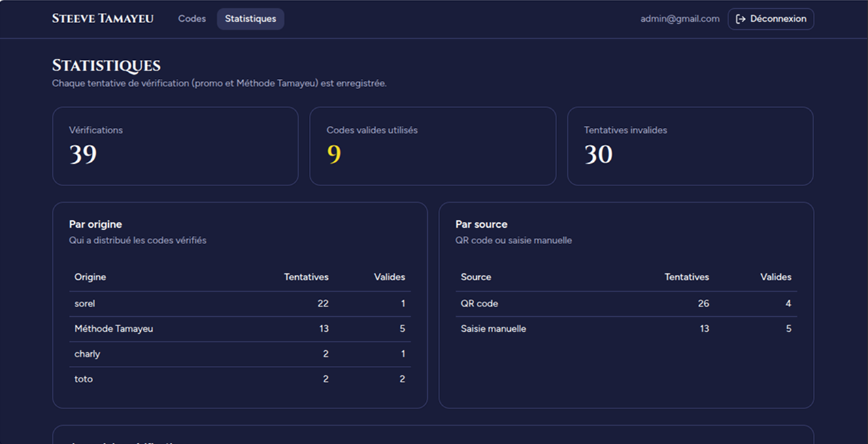
Task: Click Tentatives value in Méthode Tamayeu row
Action: pos(324,328)
